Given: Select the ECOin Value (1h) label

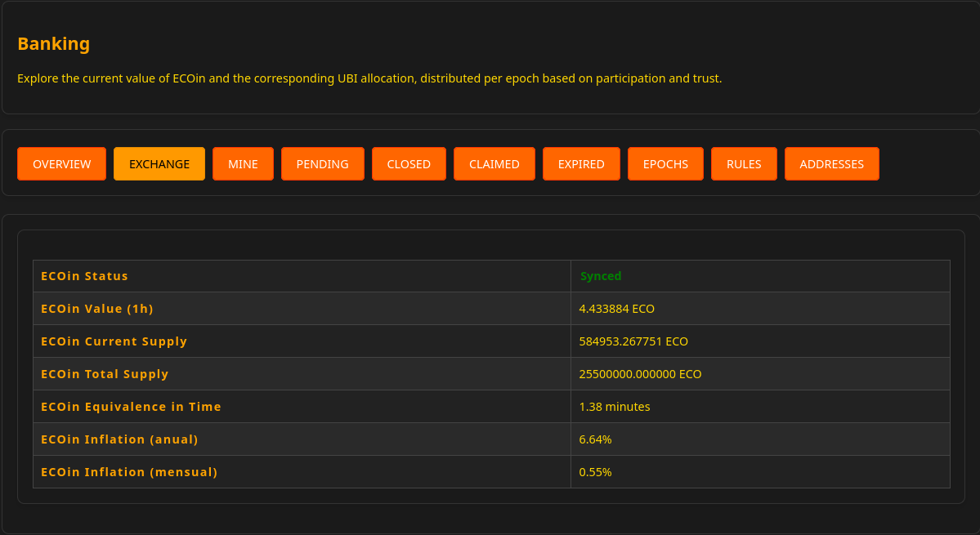Looking at the screenshot, I should (97, 309).
